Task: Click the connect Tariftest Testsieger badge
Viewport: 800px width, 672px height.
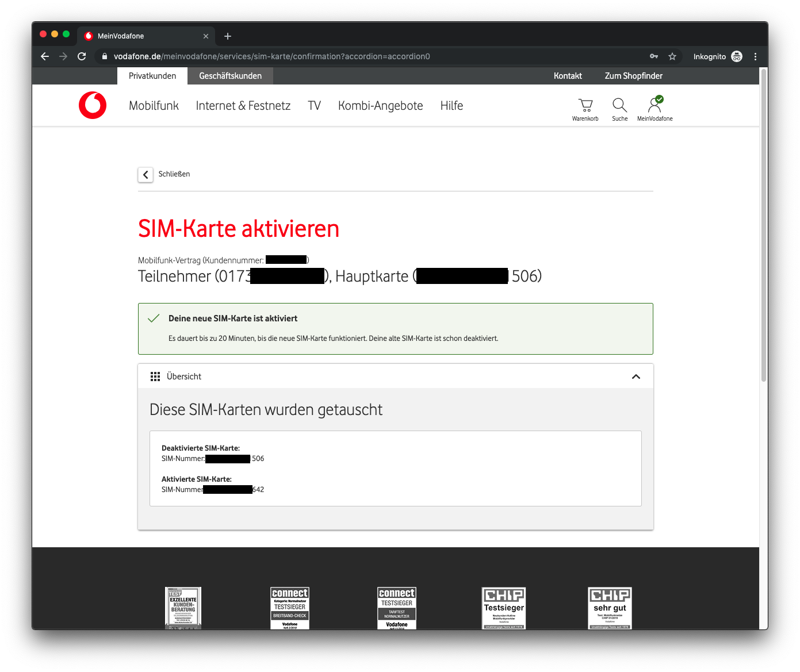Action: pos(397,608)
